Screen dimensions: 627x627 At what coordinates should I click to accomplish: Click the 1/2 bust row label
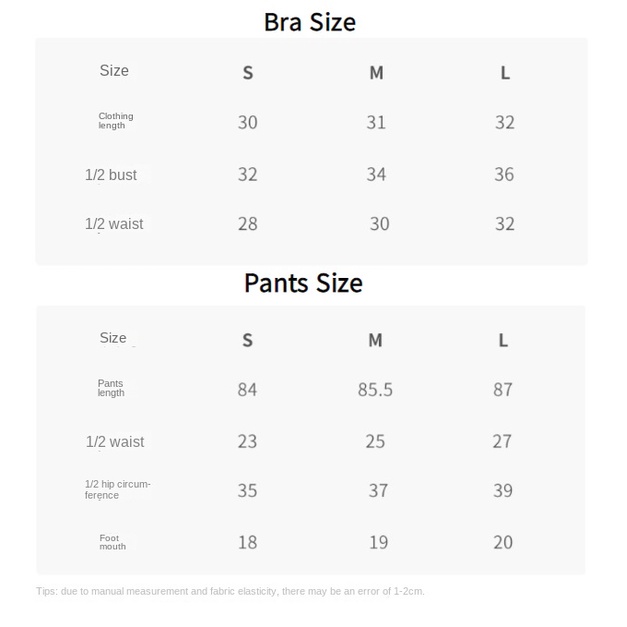pyautogui.click(x=111, y=175)
